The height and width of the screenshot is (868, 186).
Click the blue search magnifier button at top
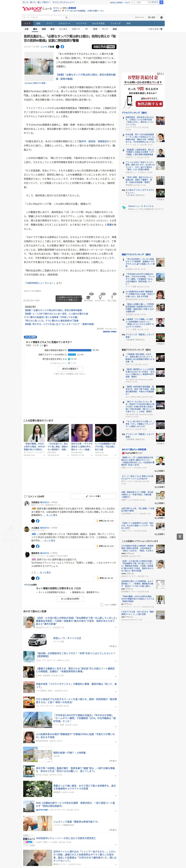coord(161,2)
